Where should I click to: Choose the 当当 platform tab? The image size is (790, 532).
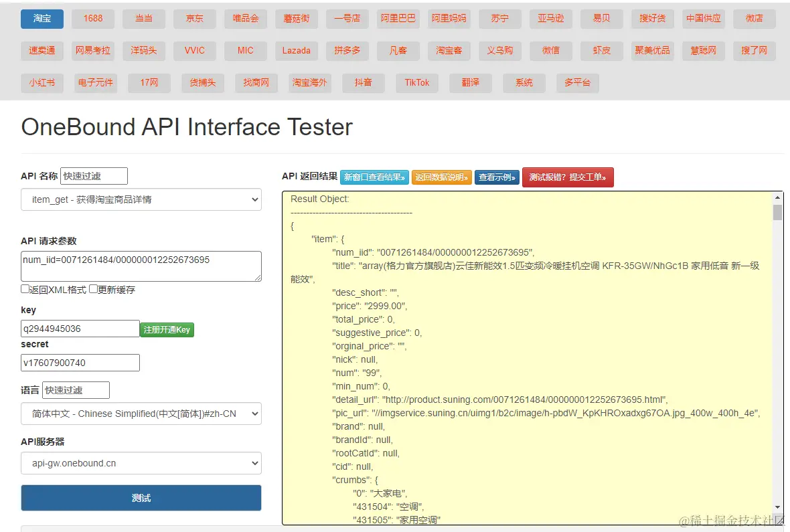(x=143, y=19)
